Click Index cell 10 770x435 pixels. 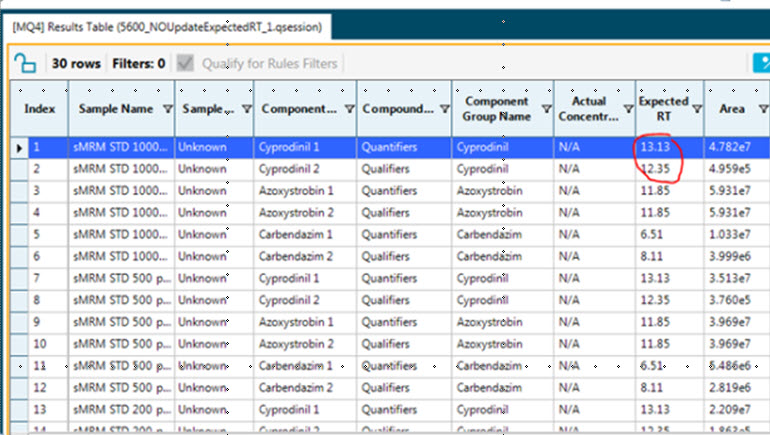click(x=48, y=344)
